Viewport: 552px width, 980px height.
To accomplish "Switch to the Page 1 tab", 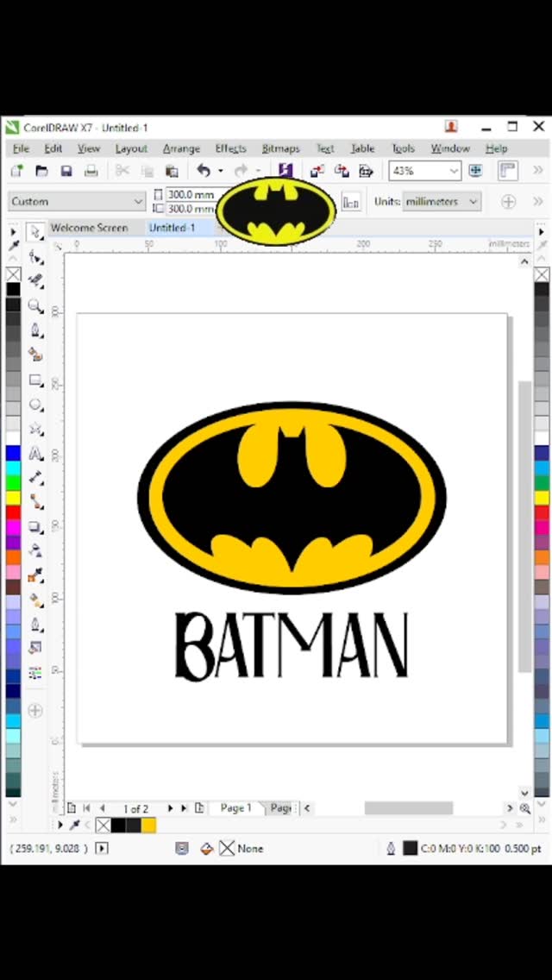I will (x=235, y=808).
